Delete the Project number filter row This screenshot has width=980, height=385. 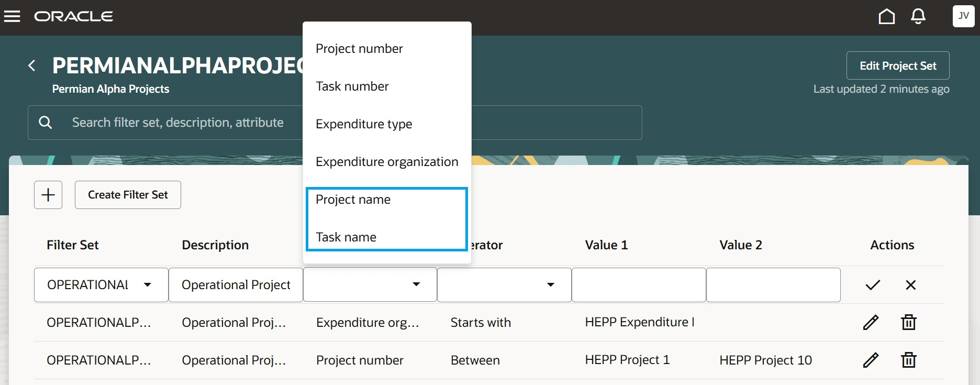[909, 360]
